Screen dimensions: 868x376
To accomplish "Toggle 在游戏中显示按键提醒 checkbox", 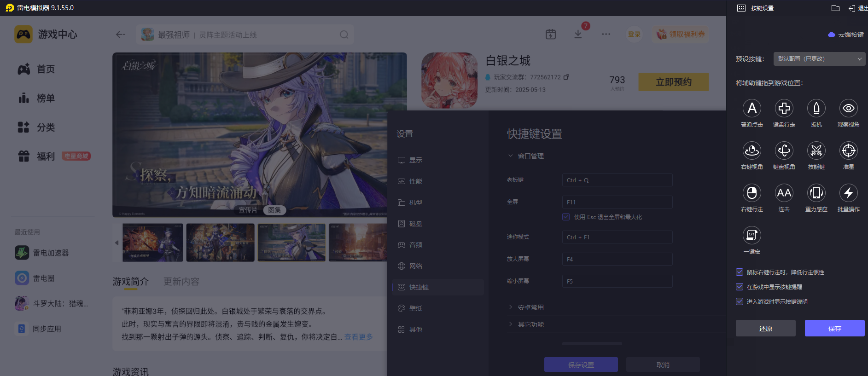I will (740, 287).
